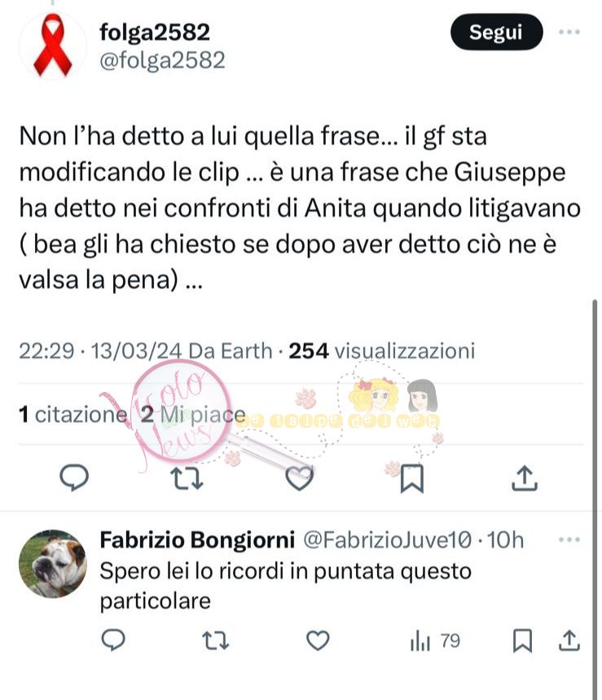Share Fabrizio Bongiorni's reply
The image size is (602, 700).
pyautogui.click(x=569, y=641)
